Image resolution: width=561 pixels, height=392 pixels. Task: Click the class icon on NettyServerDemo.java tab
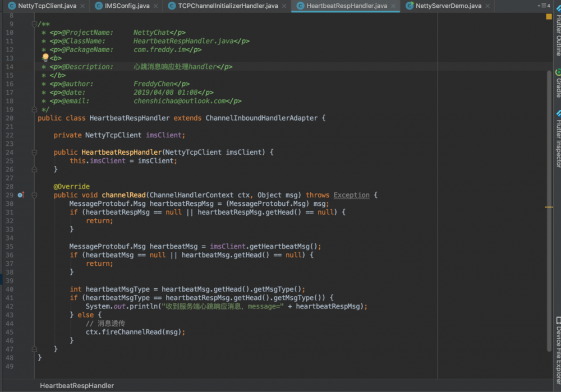tap(410, 6)
